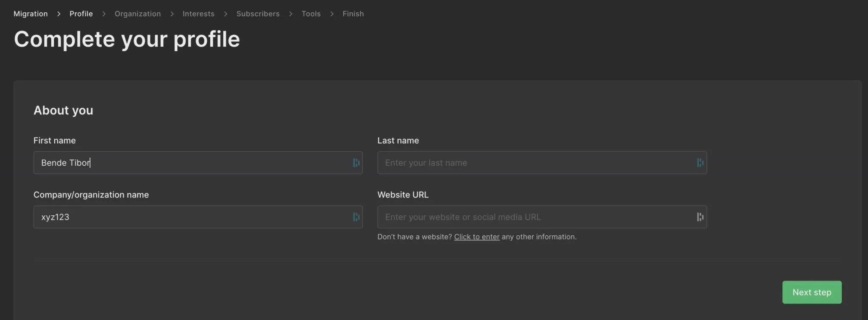
Task: Click the chevron between Migration and Profile
Action: [59, 14]
